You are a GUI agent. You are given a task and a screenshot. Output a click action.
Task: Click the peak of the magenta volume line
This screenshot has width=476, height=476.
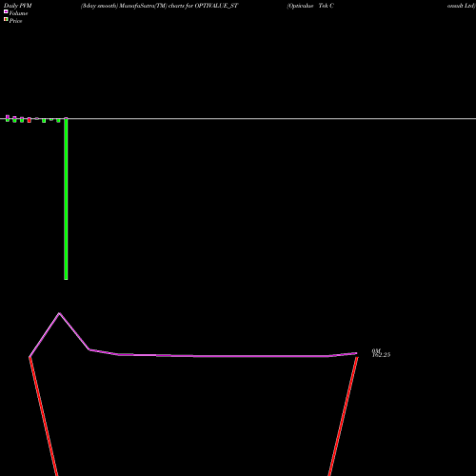pos(59,313)
